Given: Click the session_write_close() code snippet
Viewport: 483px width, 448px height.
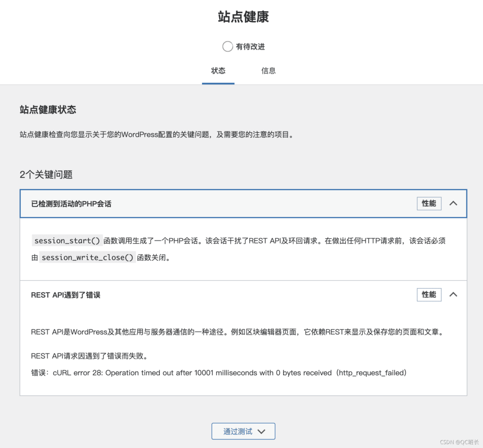Looking at the screenshot, I should pyautogui.click(x=87, y=257).
